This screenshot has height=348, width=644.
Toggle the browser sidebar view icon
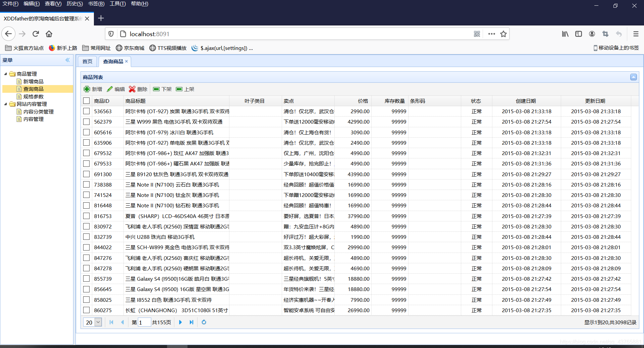[579, 34]
